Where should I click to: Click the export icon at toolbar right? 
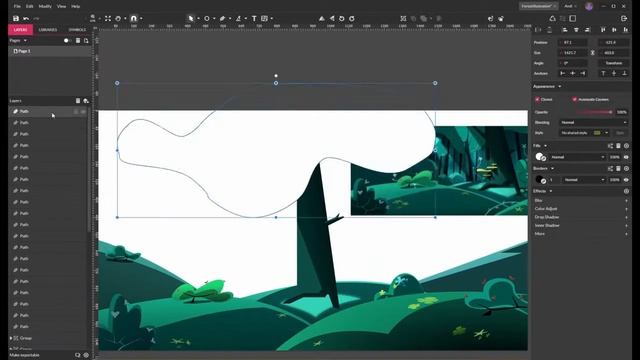624,18
